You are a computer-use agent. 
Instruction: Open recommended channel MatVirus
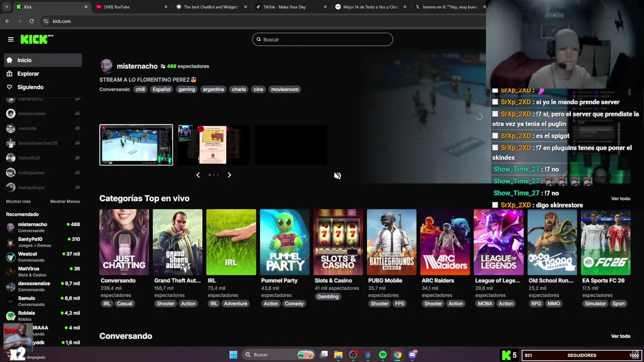(43, 271)
